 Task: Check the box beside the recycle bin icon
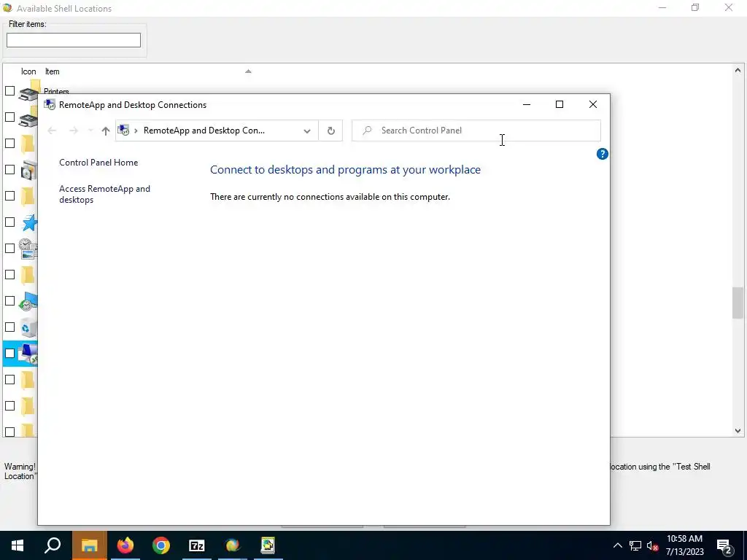9,327
